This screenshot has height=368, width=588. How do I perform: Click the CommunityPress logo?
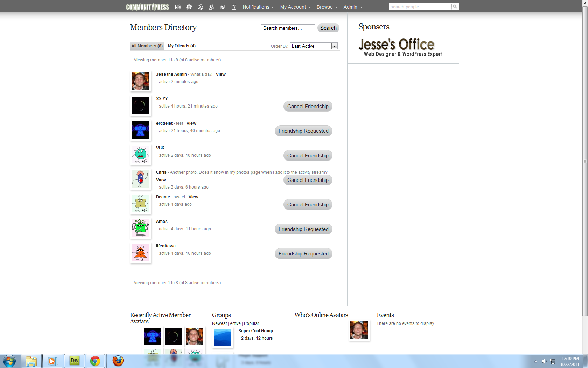click(147, 7)
